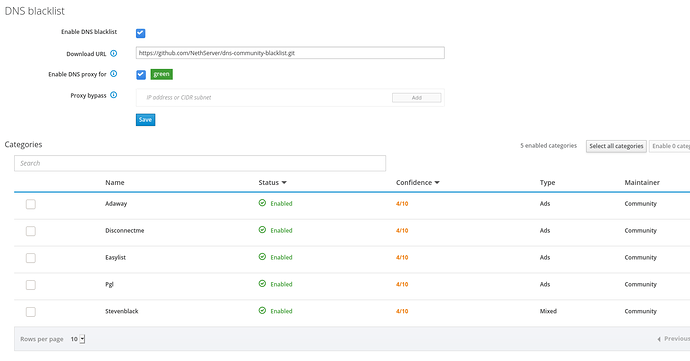The height and width of the screenshot is (361, 690).
Task: Uncheck Enable DNS blacklist checkbox
Action: (140, 33)
